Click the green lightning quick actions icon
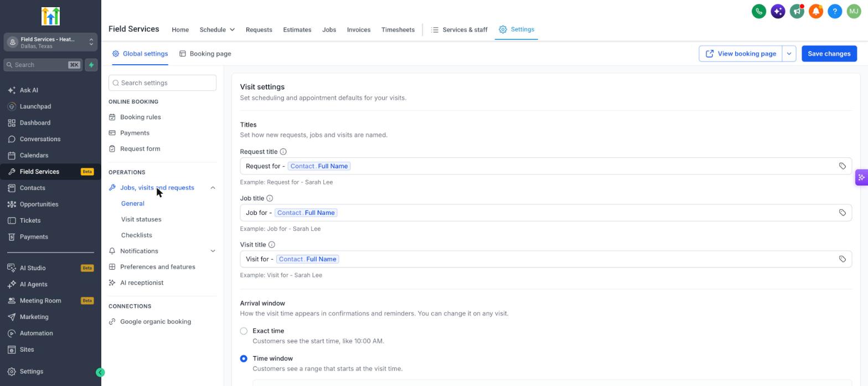The image size is (868, 386). pos(91,65)
